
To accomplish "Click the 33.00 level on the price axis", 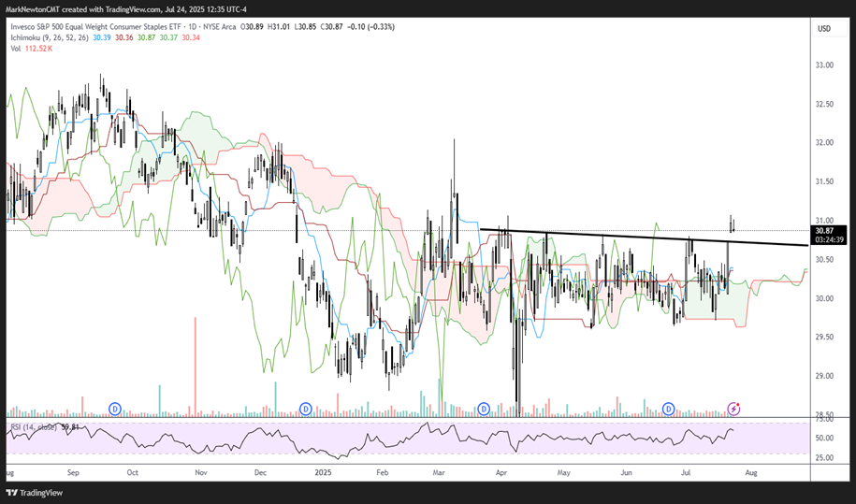I will (x=823, y=65).
